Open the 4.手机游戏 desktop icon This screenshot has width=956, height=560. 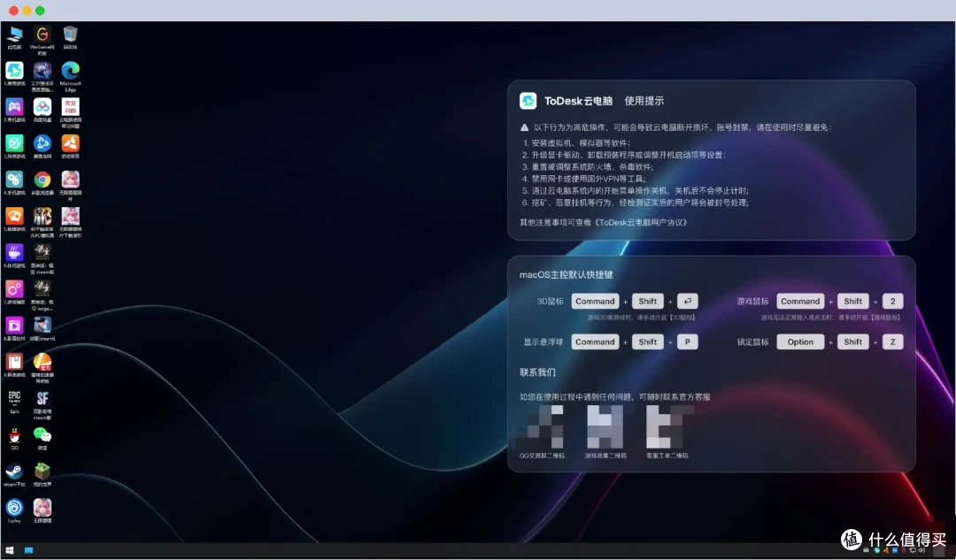(15, 180)
